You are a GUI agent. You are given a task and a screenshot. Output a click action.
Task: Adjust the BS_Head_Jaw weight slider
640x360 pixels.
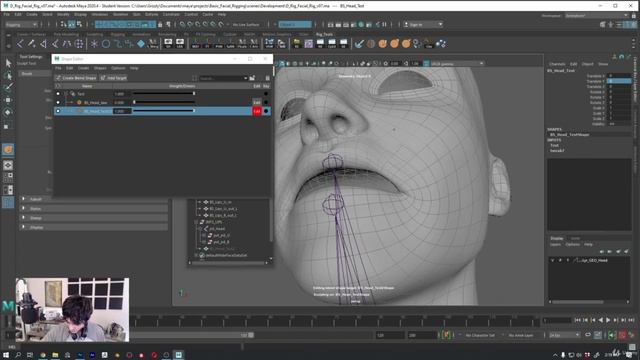click(x=164, y=102)
